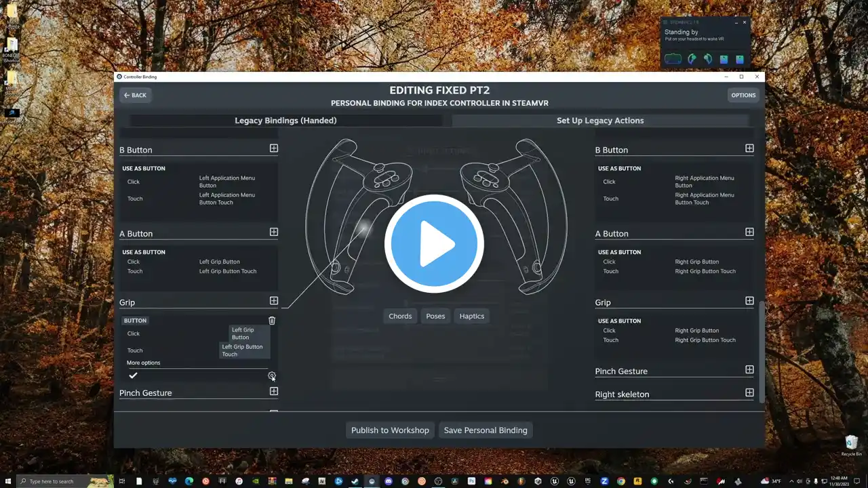
Task: Click right A Button 'Use as Button' mode
Action: 619,252
